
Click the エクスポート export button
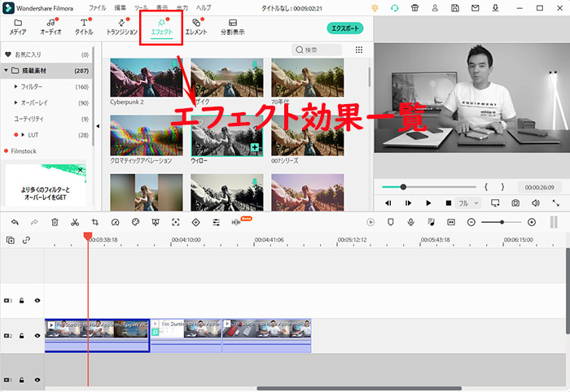point(345,28)
